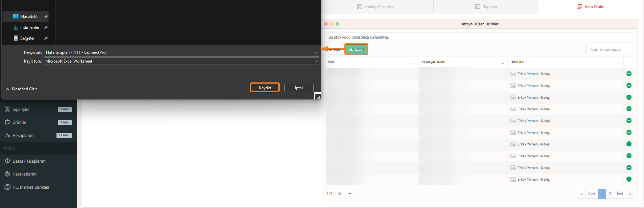This screenshot has height=208, width=644.
Task: Open Siparişler in the sidebar
Action: pyautogui.click(x=21, y=110)
